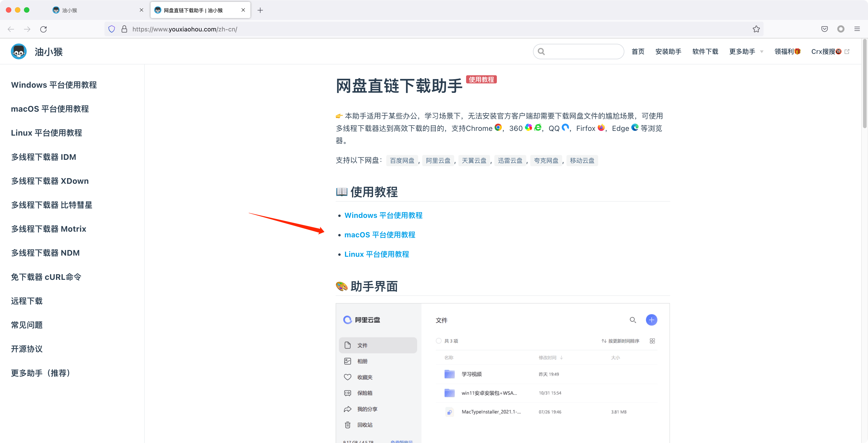
Task: Click the 油小猴 site title text
Action: 49,52
